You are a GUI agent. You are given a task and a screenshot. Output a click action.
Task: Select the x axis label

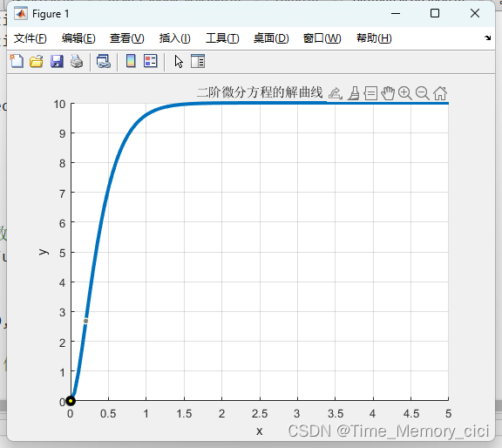(x=260, y=431)
